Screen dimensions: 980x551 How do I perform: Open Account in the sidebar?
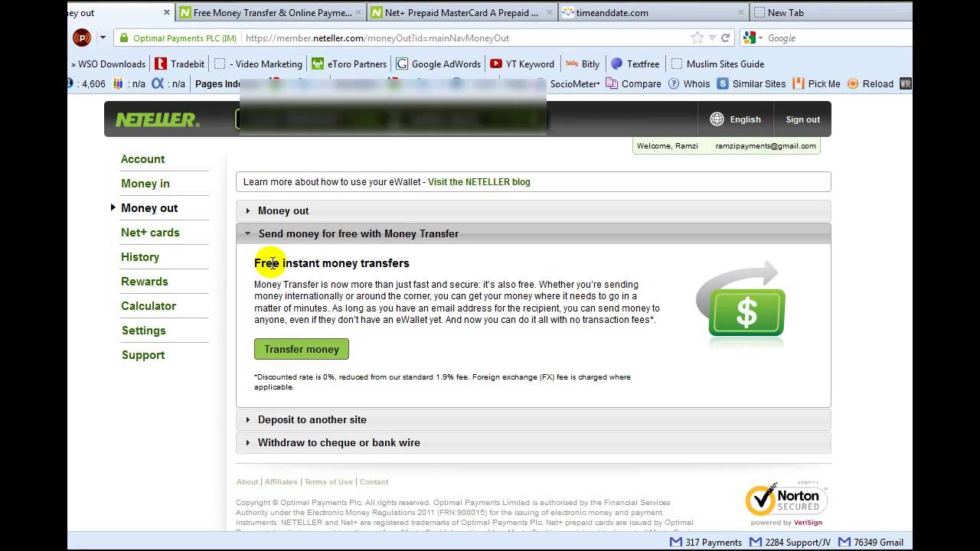(142, 159)
